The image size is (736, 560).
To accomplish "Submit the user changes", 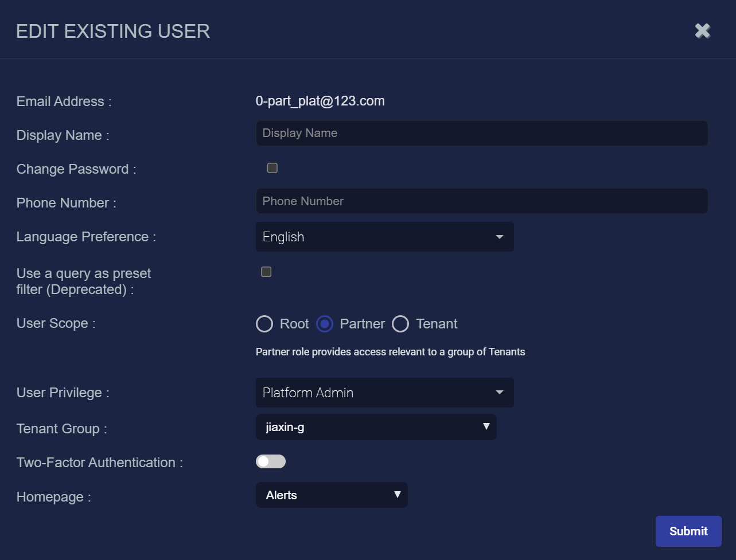I will tap(688, 531).
